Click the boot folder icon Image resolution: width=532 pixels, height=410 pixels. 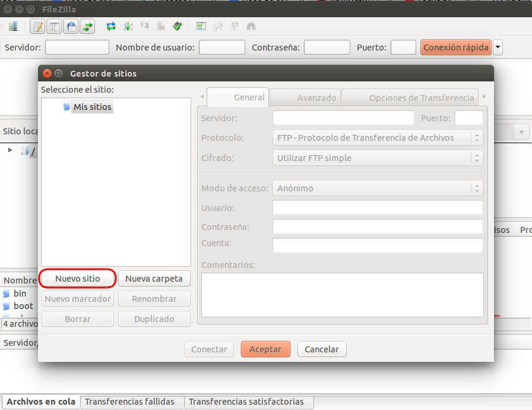[x=7, y=306]
